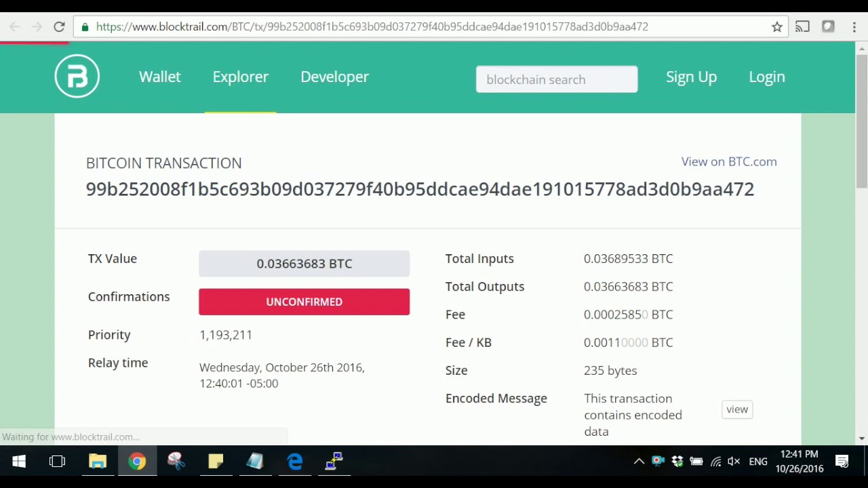Click the Priority value 1,193,211
The width and height of the screenshot is (868, 488).
(226, 335)
